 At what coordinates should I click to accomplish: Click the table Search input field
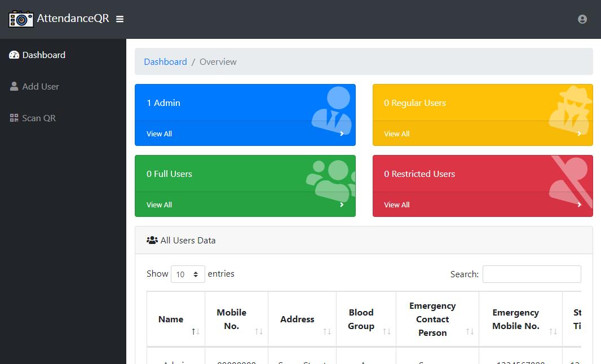tap(531, 274)
